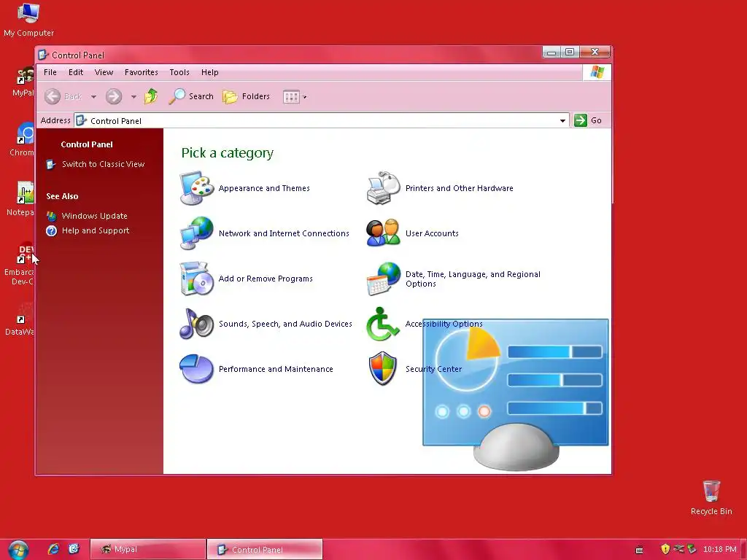
Task: Click the Windows flag logo in menu bar
Action: pos(597,72)
